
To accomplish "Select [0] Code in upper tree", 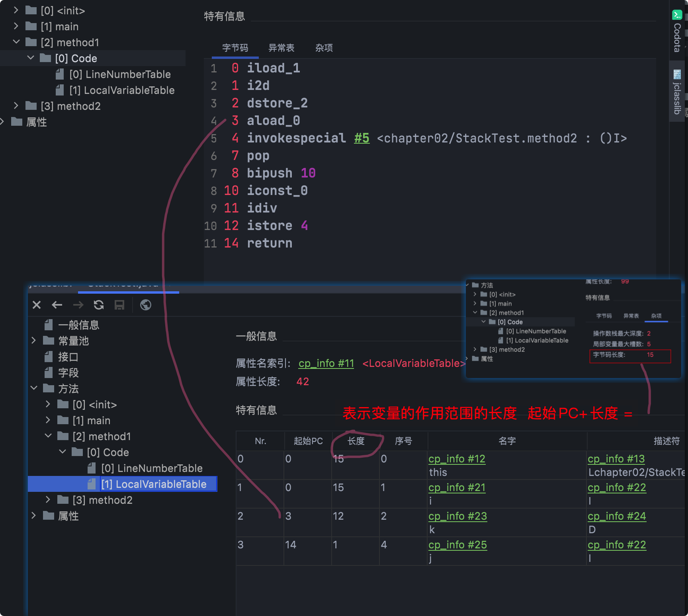I will point(76,58).
